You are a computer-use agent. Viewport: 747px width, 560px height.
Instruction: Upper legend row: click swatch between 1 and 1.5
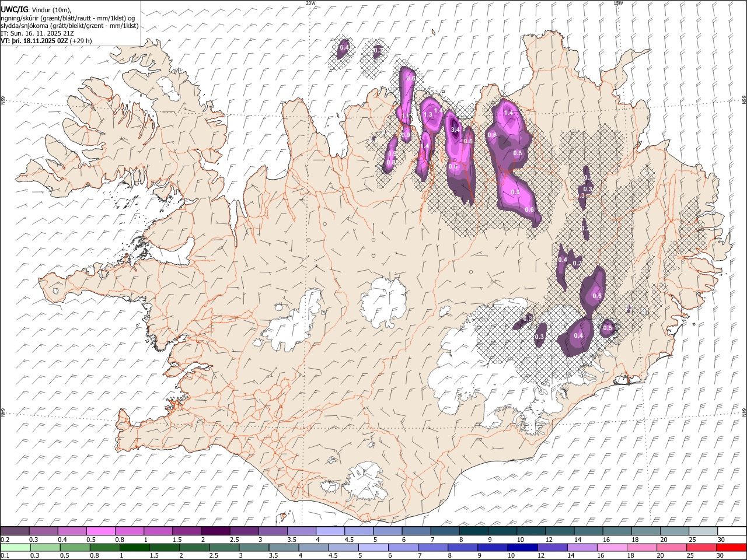pos(158,531)
